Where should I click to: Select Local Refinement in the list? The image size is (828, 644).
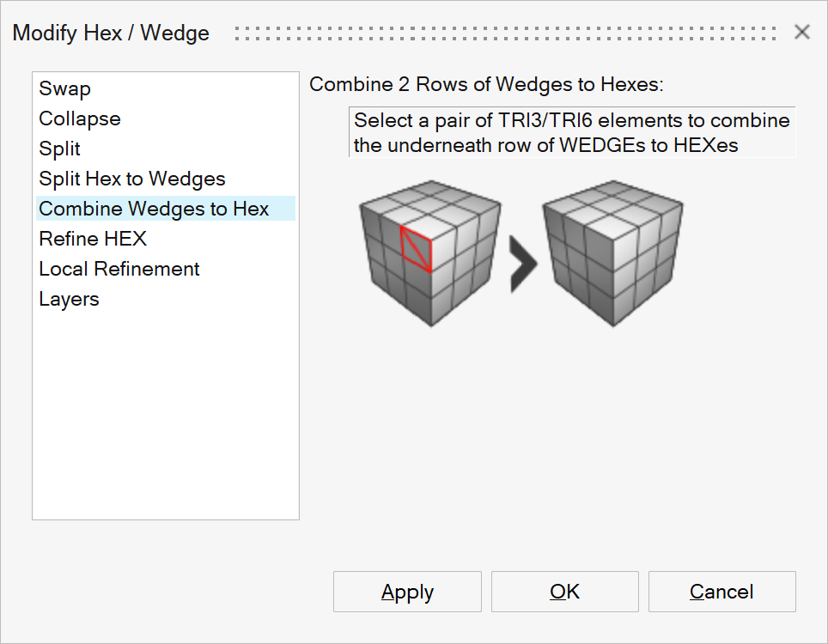pyautogui.click(x=119, y=270)
